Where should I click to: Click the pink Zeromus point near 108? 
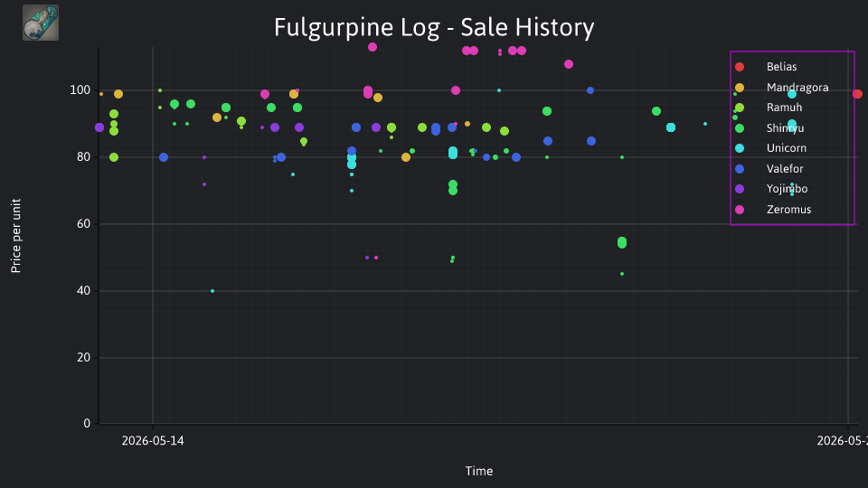click(569, 64)
